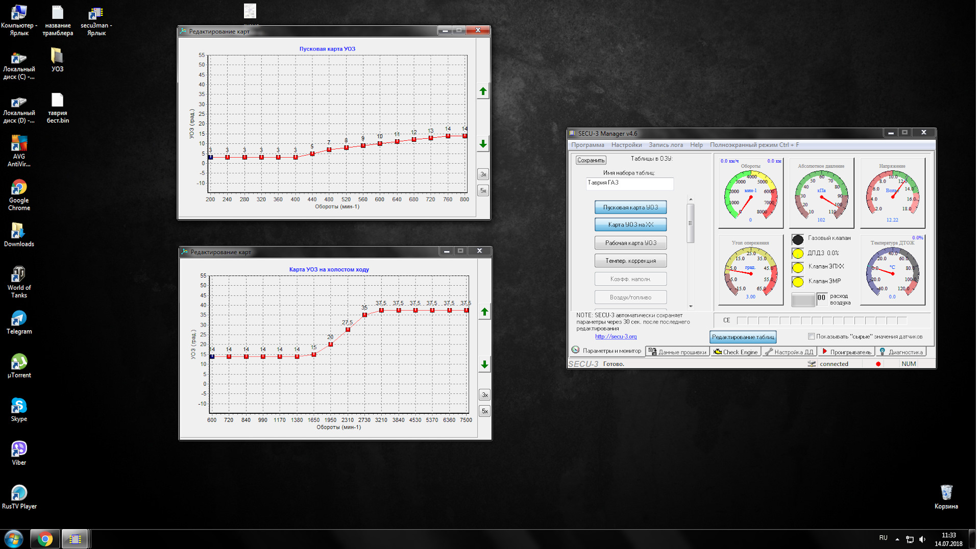This screenshot has width=980, height=549.
Task: Click the network tray icon
Action: [910, 539]
